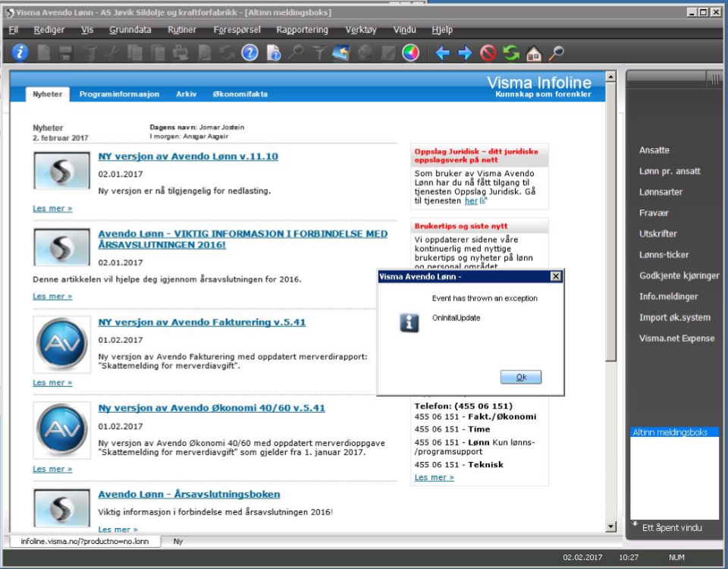Click the grayed-out paste icon

[158, 53]
